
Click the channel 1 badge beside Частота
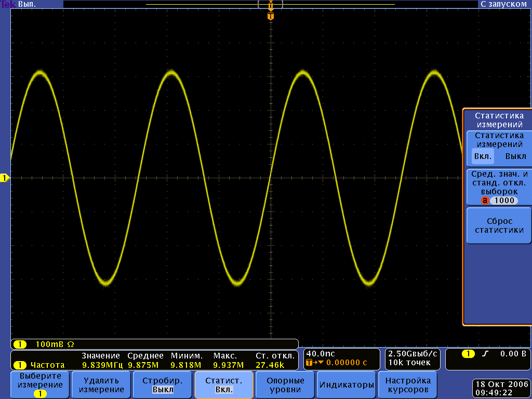click(x=20, y=365)
